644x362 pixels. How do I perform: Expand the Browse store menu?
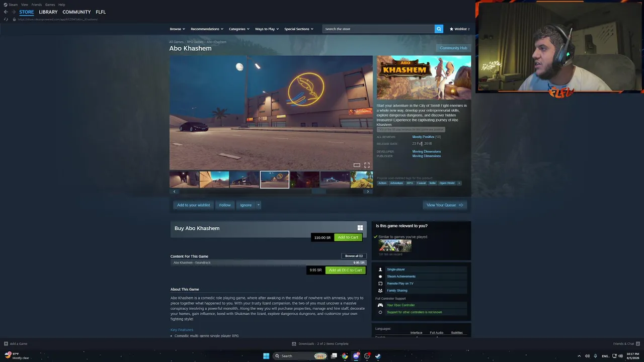tap(177, 29)
